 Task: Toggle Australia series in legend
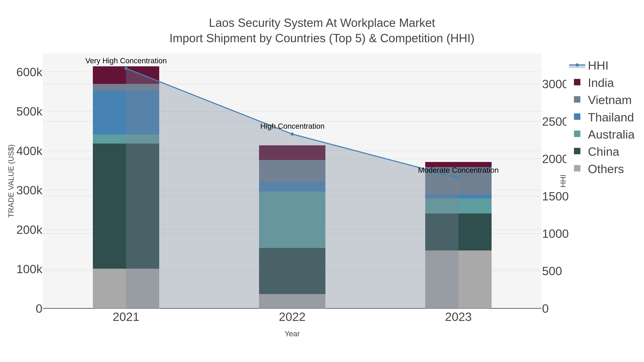(604, 134)
